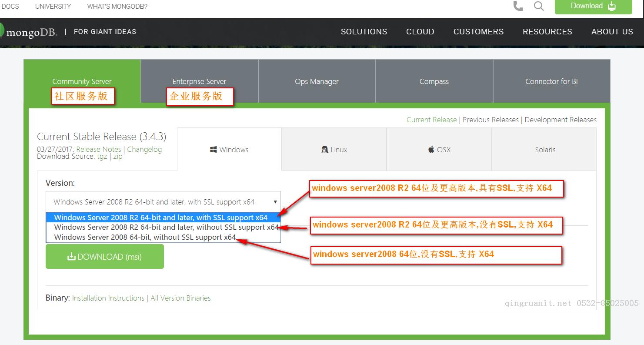The height and width of the screenshot is (345, 644).
Task: Open All Version Binaries link
Action: [x=180, y=298]
